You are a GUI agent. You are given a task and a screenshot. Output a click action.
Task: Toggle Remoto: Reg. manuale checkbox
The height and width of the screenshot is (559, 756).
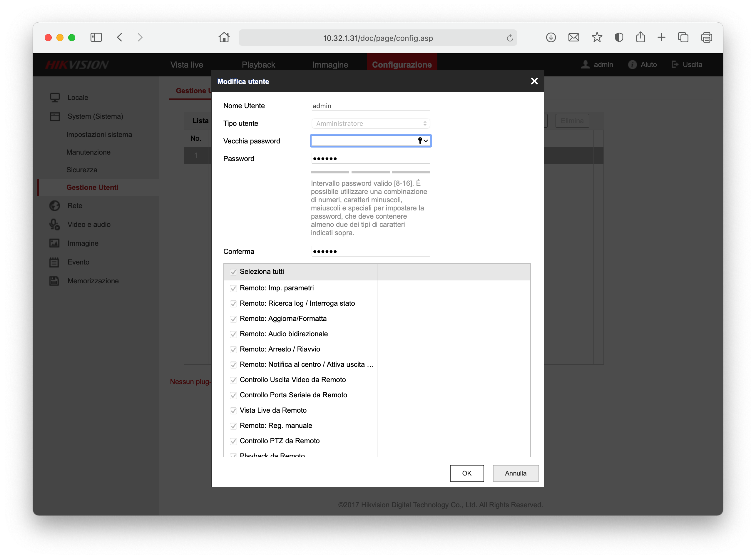(233, 426)
